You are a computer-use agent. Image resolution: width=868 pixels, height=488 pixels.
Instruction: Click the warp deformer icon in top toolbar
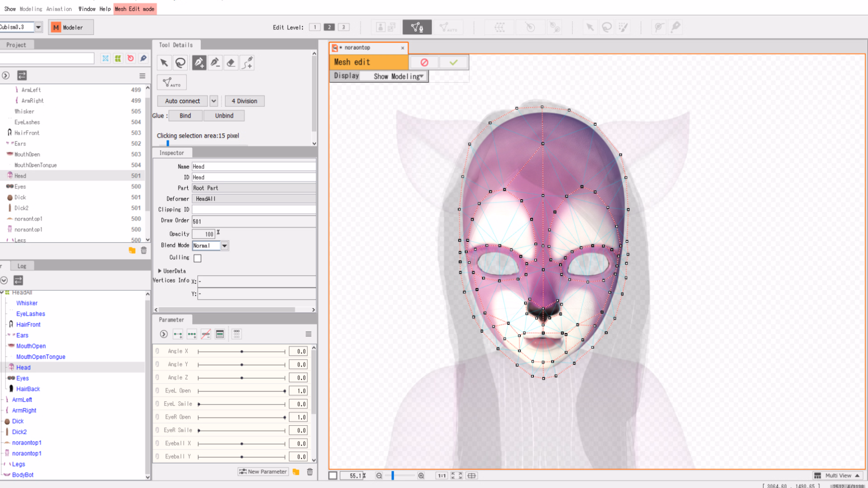point(500,27)
